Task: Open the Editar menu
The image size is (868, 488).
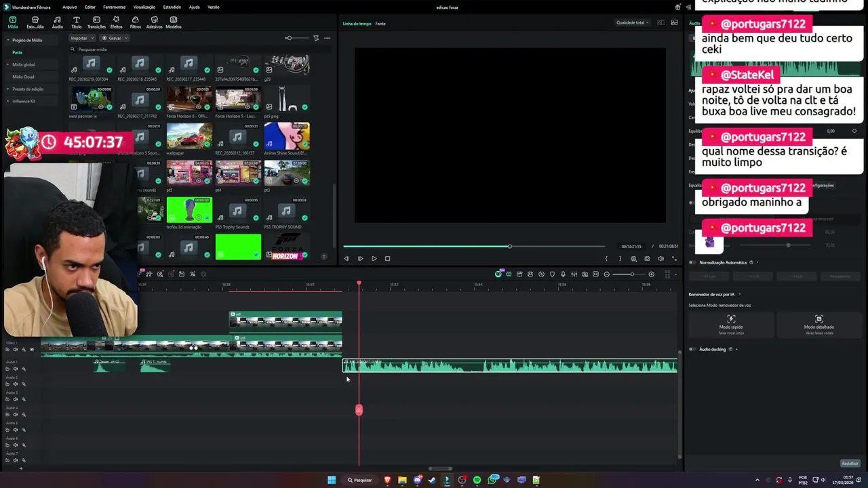Action: (90, 7)
